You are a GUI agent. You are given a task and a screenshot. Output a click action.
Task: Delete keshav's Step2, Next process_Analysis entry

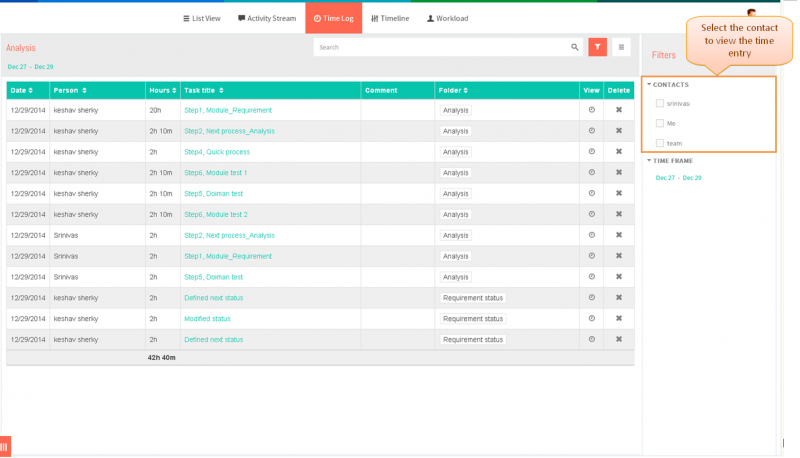pyautogui.click(x=619, y=131)
